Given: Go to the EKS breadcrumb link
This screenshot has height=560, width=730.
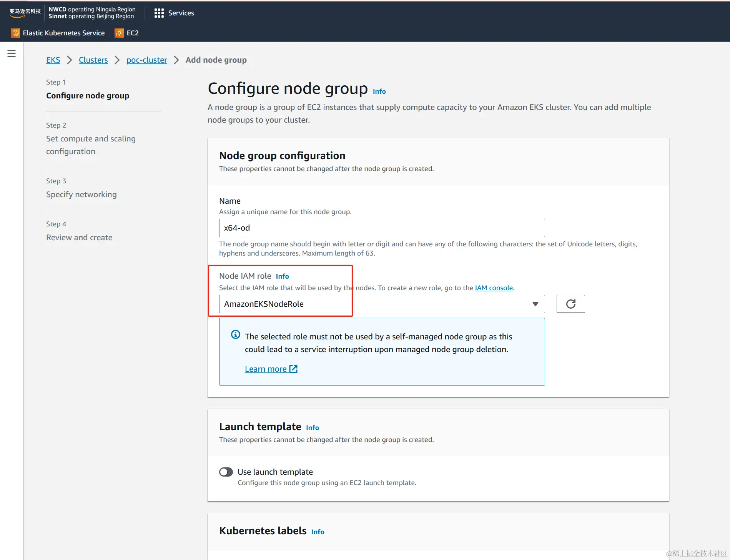Looking at the screenshot, I should click(53, 60).
